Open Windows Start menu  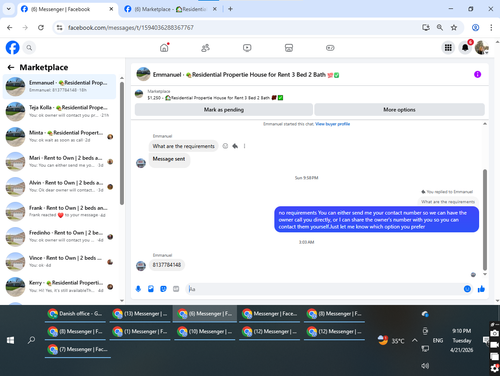(x=11, y=340)
